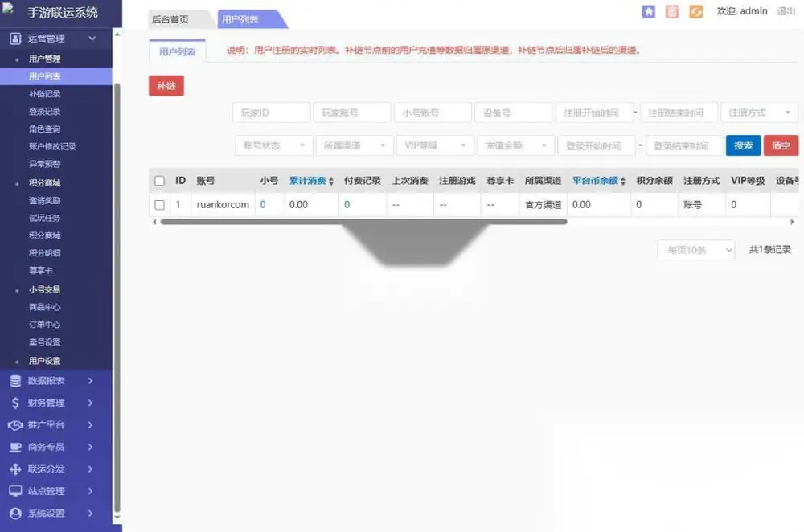Click the 站点管理 monitor icon
804x532 pixels.
15,491
